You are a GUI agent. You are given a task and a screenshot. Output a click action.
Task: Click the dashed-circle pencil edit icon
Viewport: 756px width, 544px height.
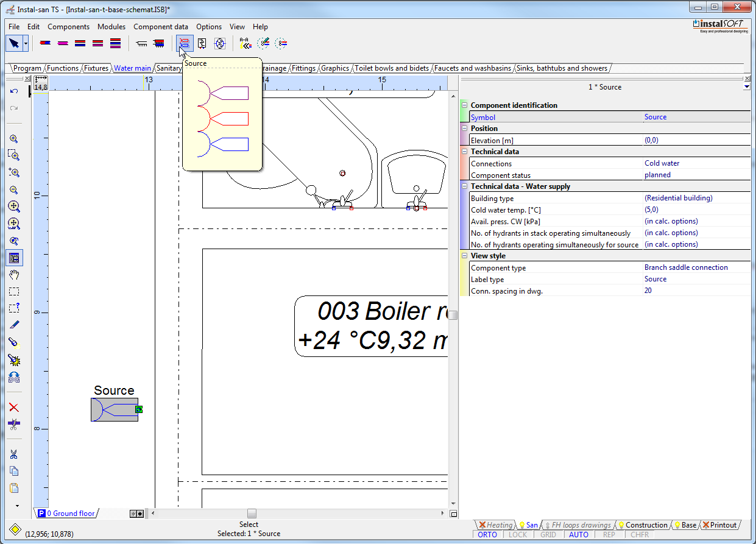click(x=263, y=43)
